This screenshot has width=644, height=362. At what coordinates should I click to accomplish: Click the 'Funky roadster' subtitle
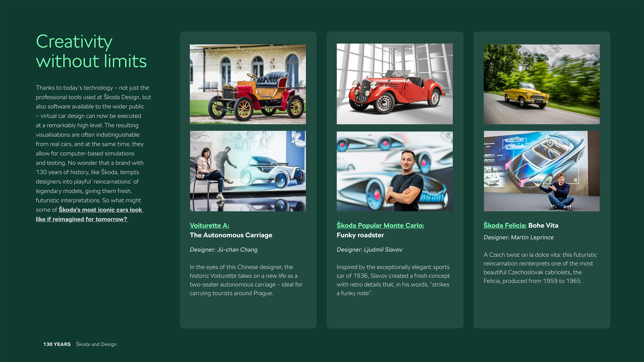click(360, 235)
